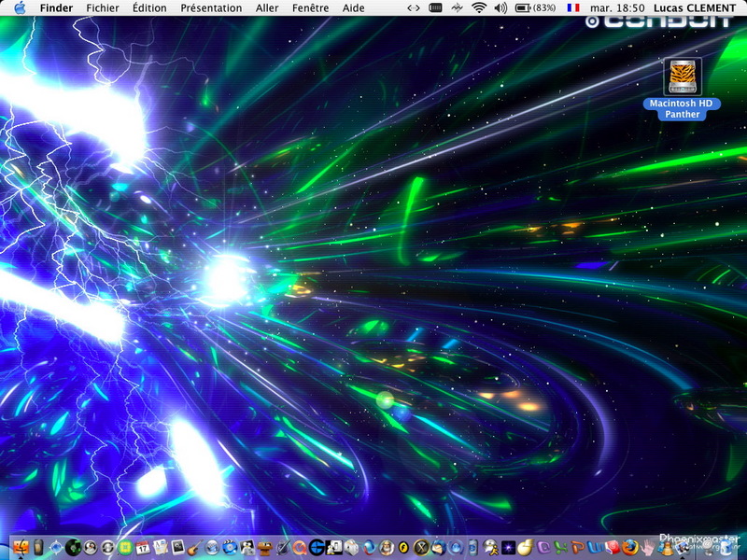Open the Présentation menu
This screenshot has height=560, width=747.
click(211, 7)
